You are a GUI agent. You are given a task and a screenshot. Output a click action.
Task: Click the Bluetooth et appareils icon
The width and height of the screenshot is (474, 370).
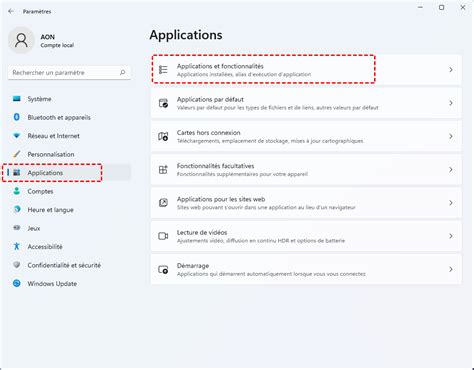(16, 117)
